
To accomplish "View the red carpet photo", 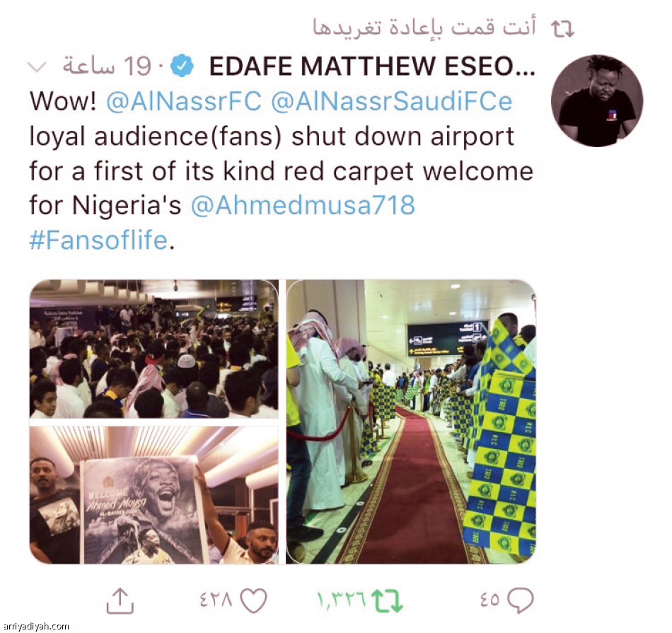I will tap(411, 422).
